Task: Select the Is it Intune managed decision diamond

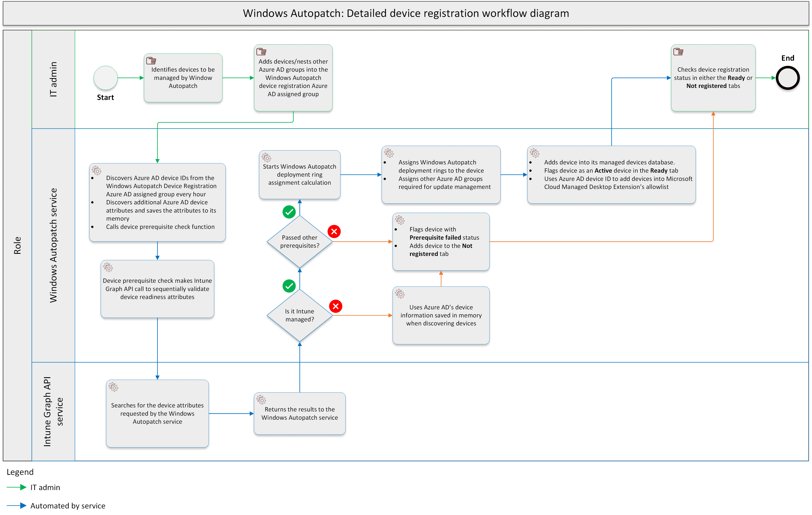Action: tap(299, 316)
